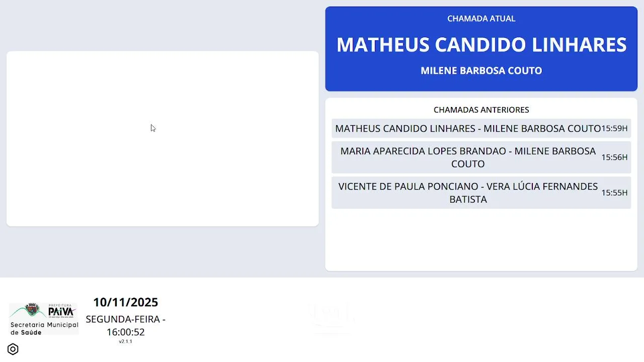
Task: Click the Prefeitura Paiva logo
Action: click(44, 311)
